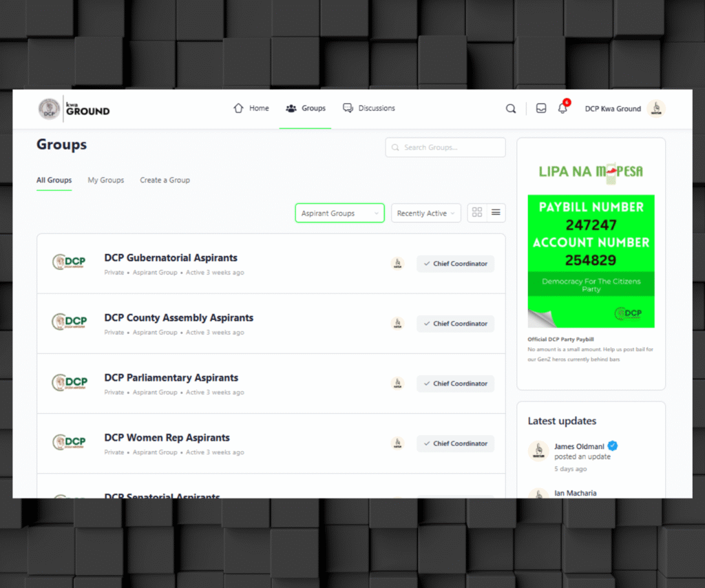Go to the Home page
The image size is (705, 588).
coord(251,108)
